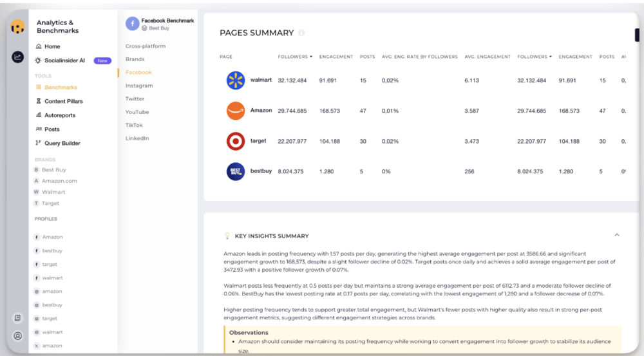Click the W badge next to Walmart brand
644x356 pixels.
click(x=37, y=192)
